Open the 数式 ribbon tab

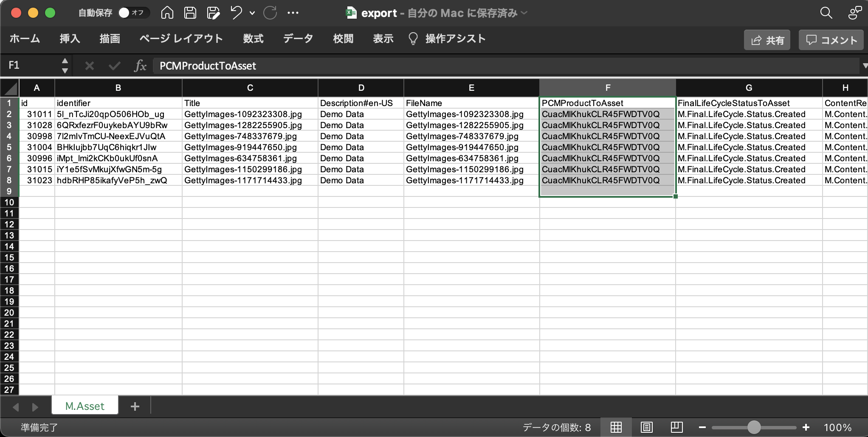(x=253, y=39)
